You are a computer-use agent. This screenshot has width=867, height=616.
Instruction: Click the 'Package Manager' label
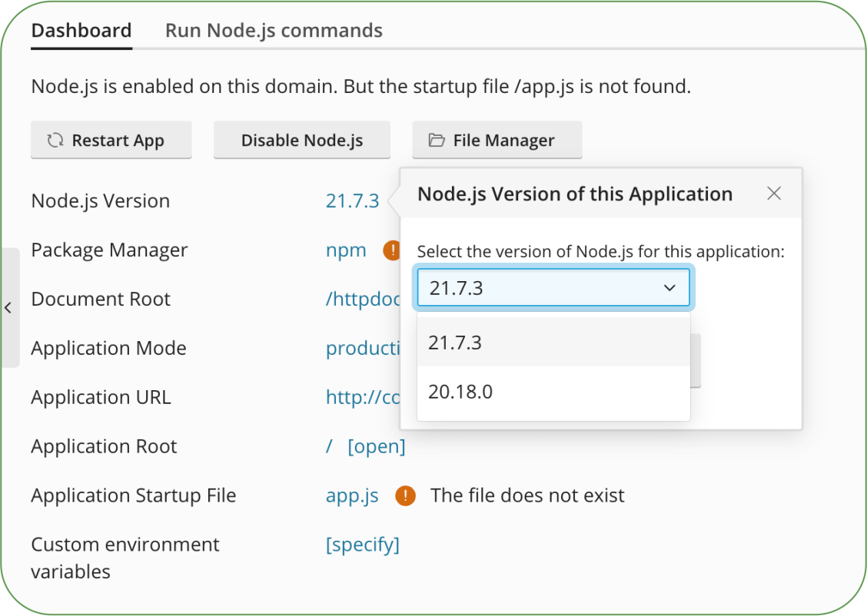point(109,250)
